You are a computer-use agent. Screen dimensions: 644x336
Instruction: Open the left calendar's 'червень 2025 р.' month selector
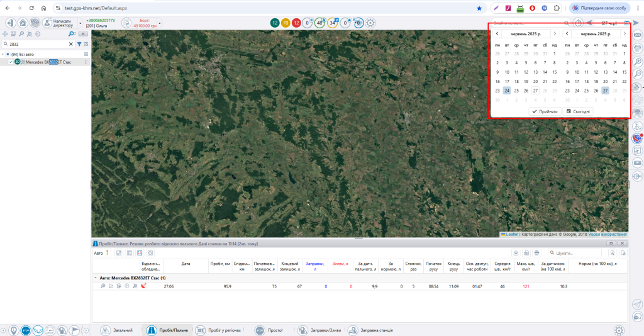coord(526,34)
